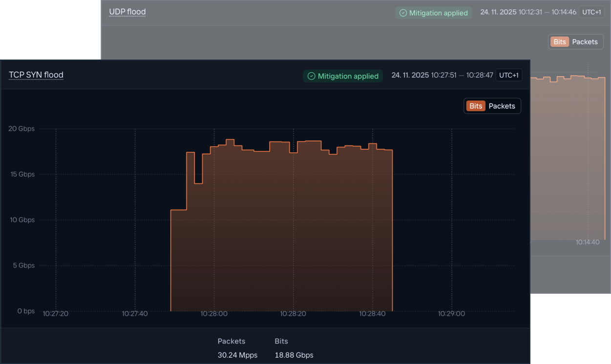Click the Mitigation applied badge on UDP flood
611x364 pixels.
433,13
